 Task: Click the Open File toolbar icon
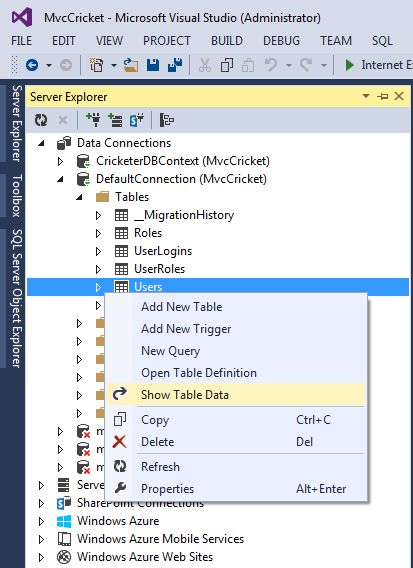(x=131, y=65)
